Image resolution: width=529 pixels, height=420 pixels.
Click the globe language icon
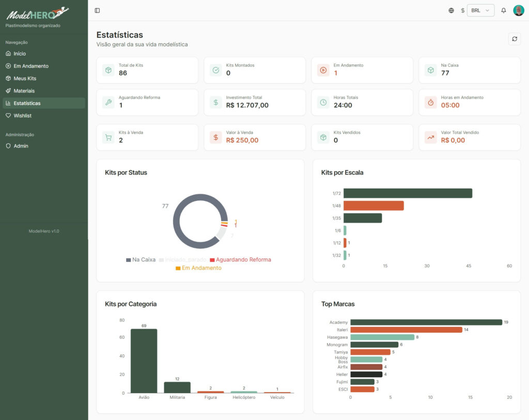[x=451, y=10]
